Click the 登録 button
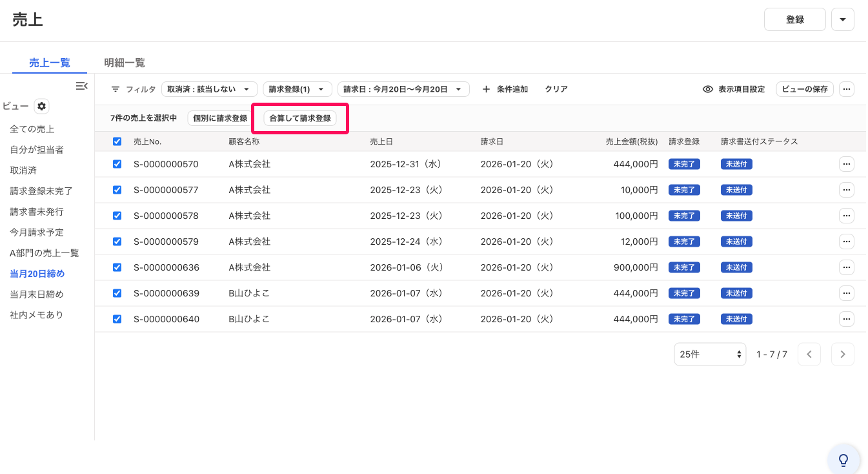This screenshot has height=474, width=868. point(795,19)
